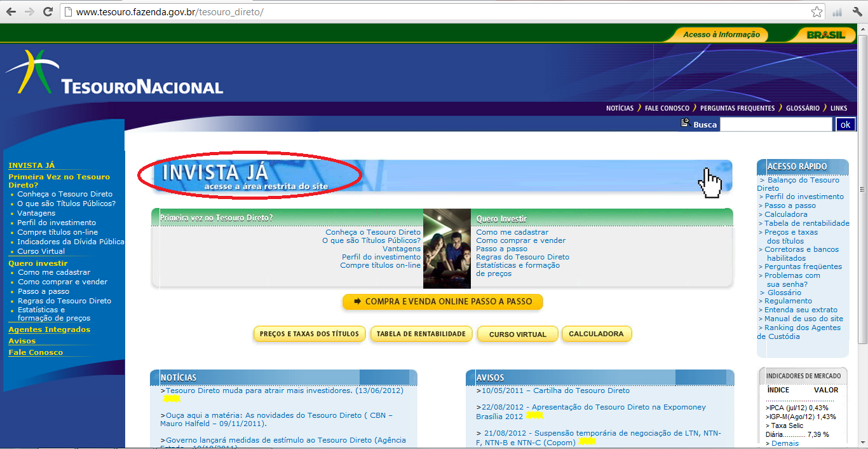Screen dimensions: 868x449
Task: Open Cartilha do Tesouro Direto aviso
Action: (555, 390)
